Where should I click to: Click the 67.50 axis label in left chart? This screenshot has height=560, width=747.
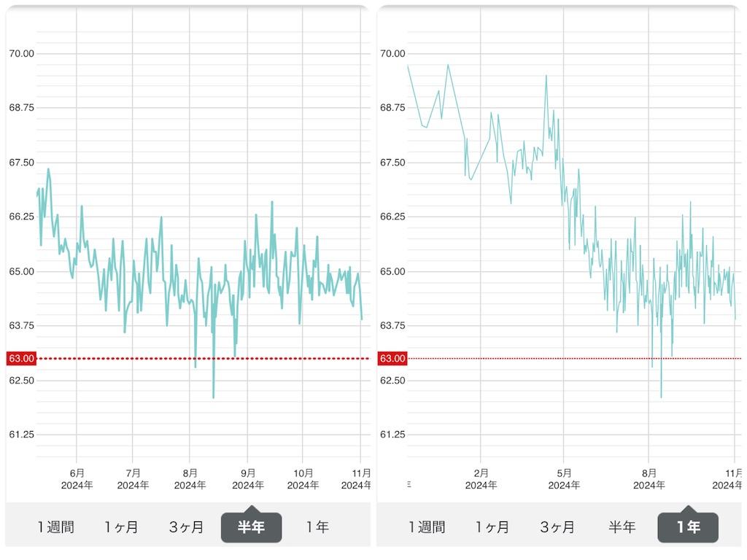[x=21, y=163]
